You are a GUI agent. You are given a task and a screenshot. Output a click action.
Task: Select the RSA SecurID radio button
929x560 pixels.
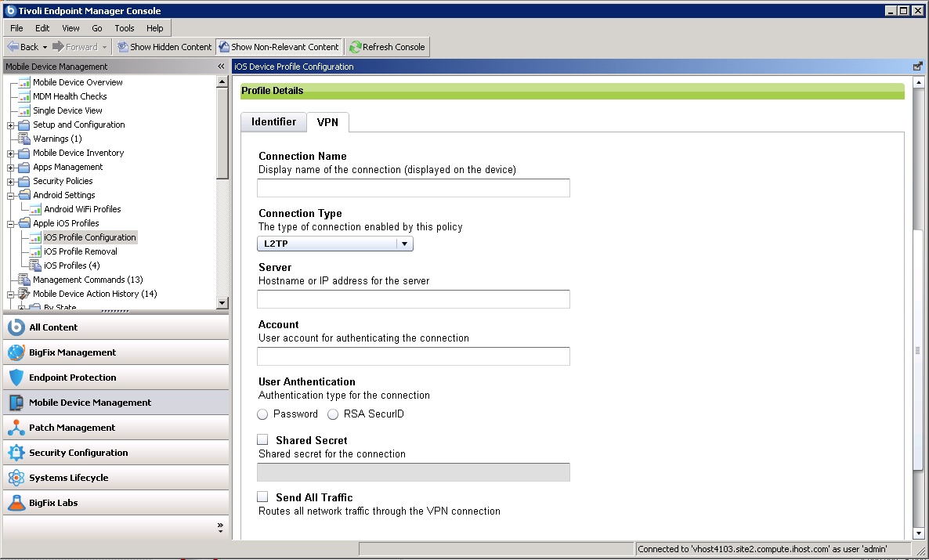click(x=333, y=415)
